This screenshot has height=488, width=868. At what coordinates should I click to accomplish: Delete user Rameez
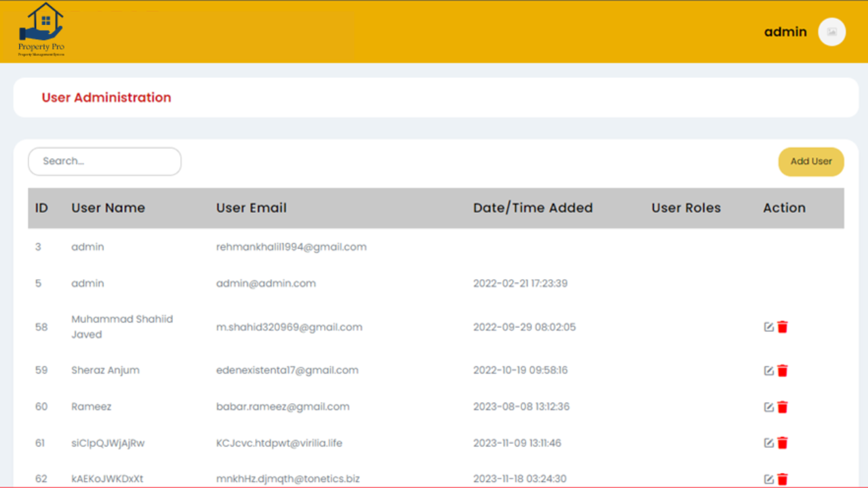(x=783, y=407)
